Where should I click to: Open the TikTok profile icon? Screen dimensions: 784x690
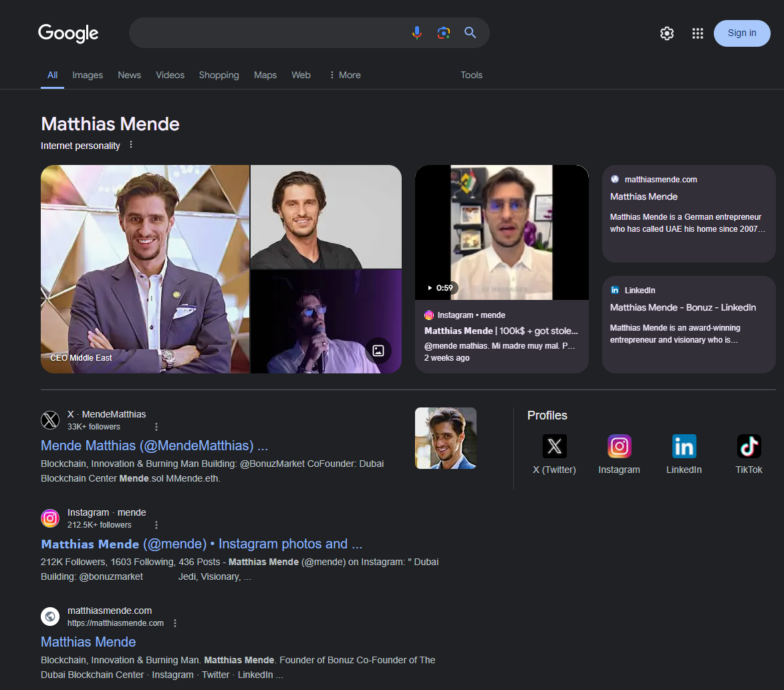[749, 446]
